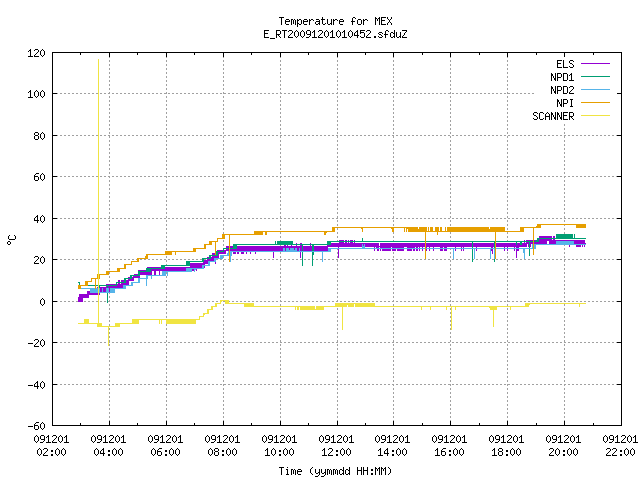Screen dimensions: 640x480
Task: Click the NPD2 legend label
Action: tap(562, 90)
